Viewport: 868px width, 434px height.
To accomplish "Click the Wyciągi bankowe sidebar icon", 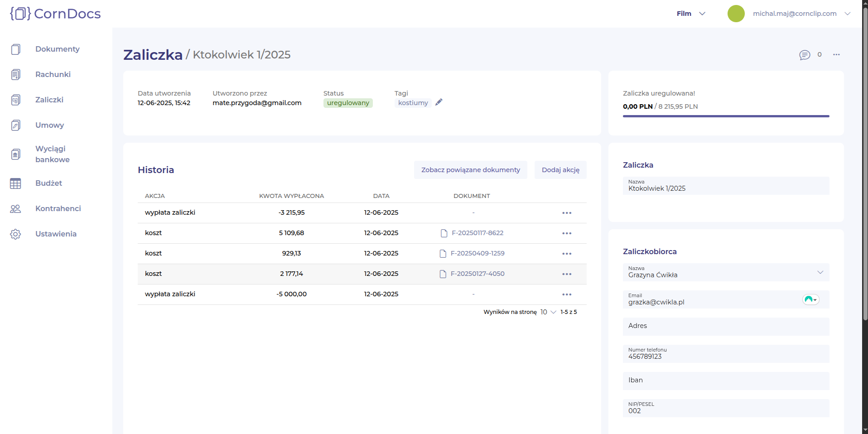I will (x=15, y=154).
